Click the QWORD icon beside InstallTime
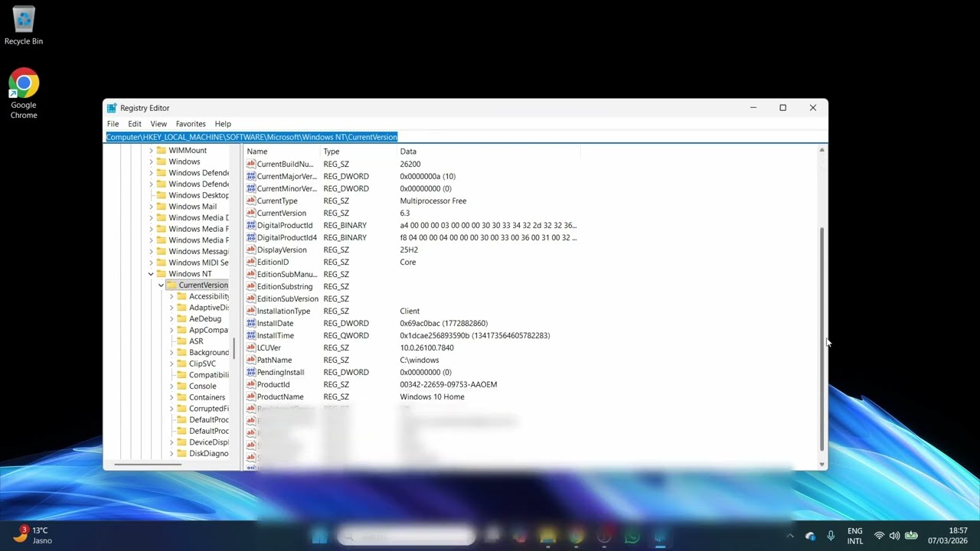The image size is (980, 551). click(x=250, y=335)
